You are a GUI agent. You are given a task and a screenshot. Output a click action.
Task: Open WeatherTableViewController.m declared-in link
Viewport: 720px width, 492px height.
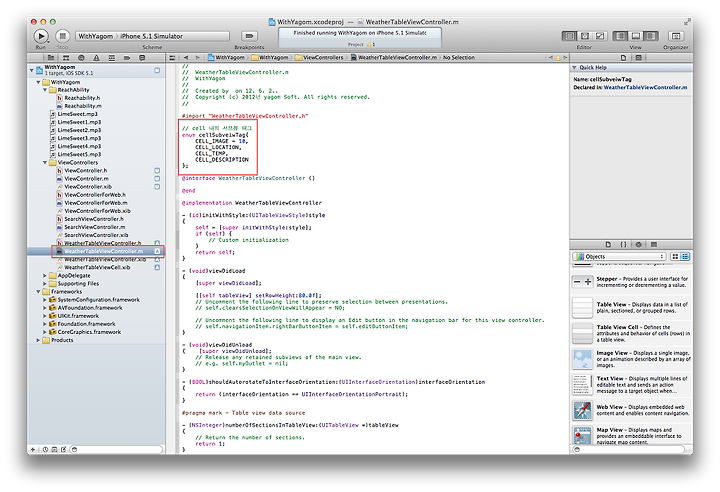pos(645,87)
